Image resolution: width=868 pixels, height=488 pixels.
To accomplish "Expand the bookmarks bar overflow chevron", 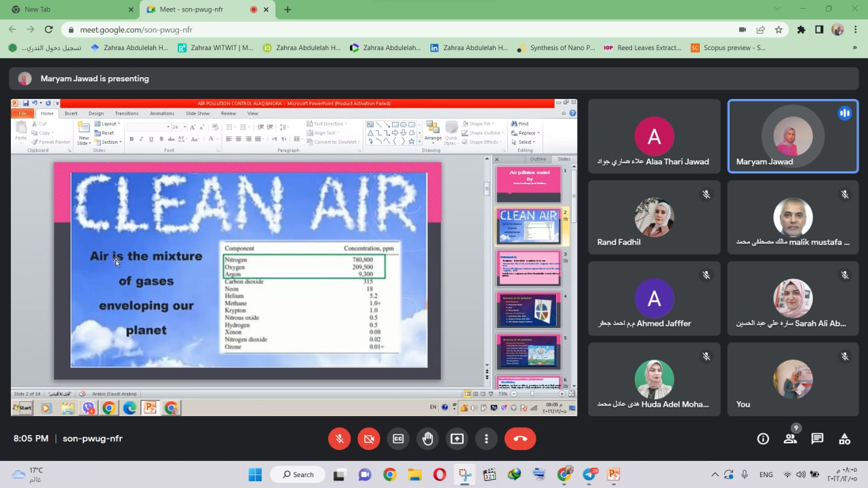I will coord(854,47).
